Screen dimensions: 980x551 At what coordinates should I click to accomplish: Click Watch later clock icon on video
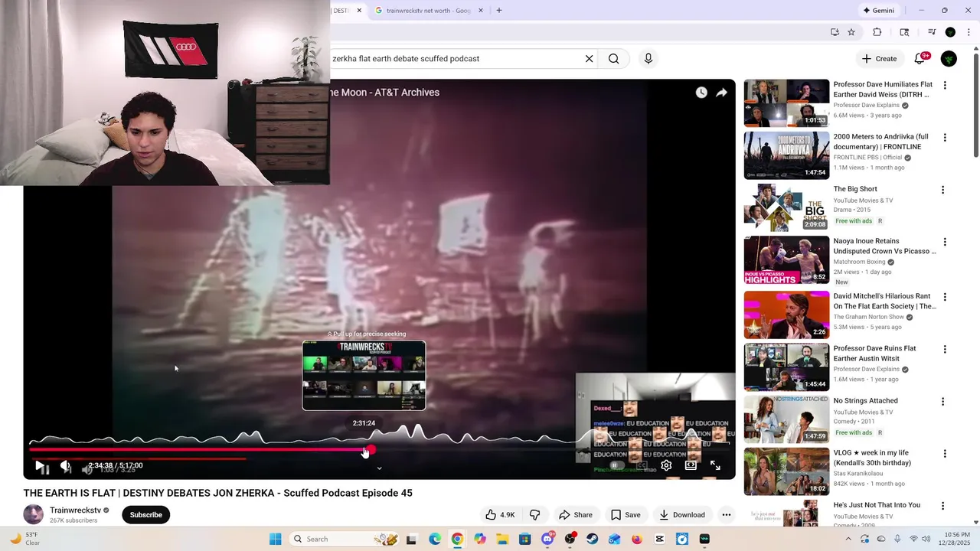(701, 93)
